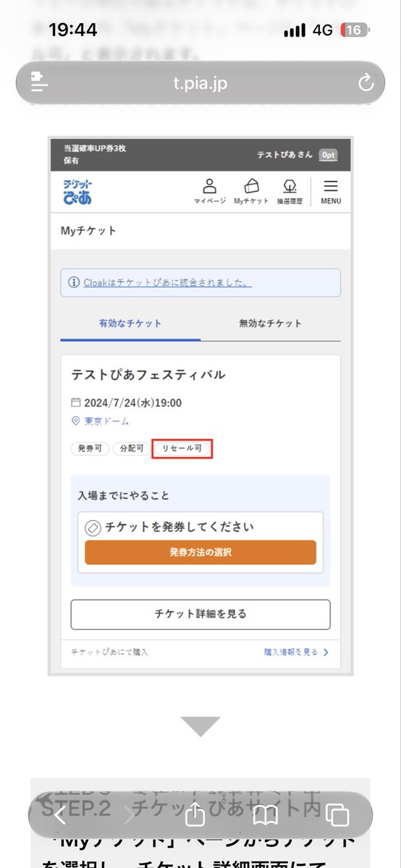This screenshot has width=401, height=868.
Task: Click チケット詳細を見る button
Action: tap(200, 614)
